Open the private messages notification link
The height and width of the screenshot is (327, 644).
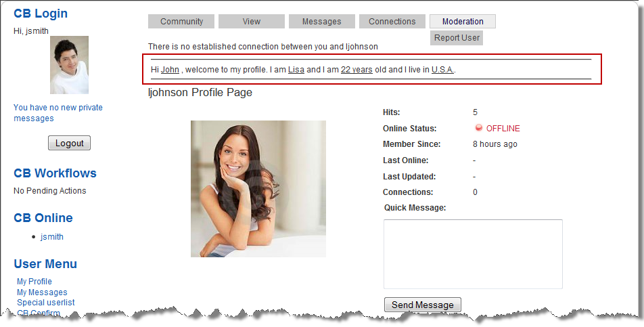58,113
